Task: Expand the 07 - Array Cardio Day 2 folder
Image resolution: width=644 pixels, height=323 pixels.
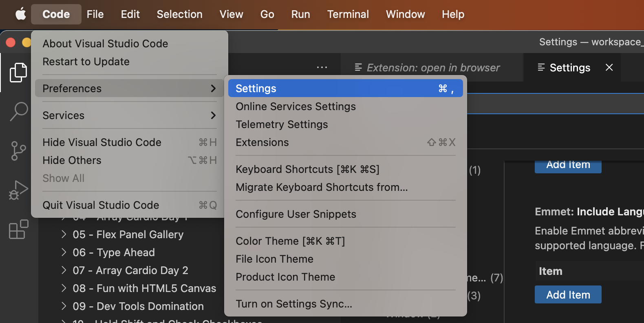Action: [130, 270]
